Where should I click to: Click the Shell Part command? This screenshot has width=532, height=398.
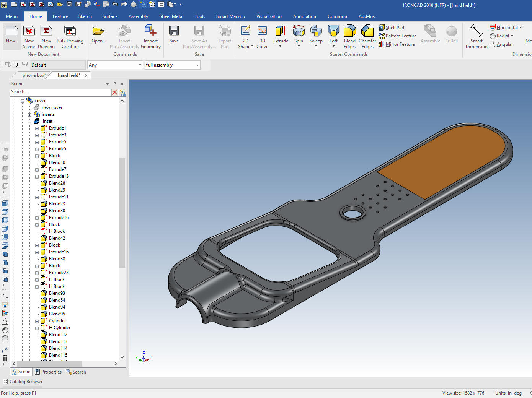[392, 28]
